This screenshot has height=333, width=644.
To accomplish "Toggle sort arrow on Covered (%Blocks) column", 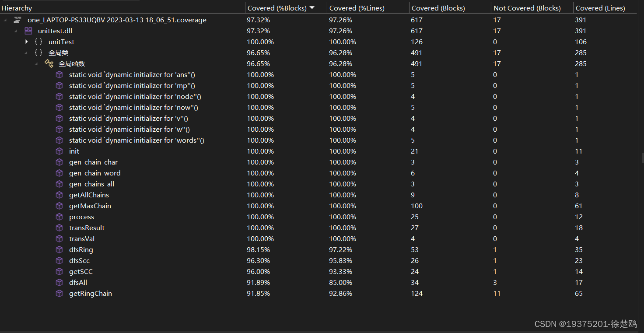I will point(312,8).
